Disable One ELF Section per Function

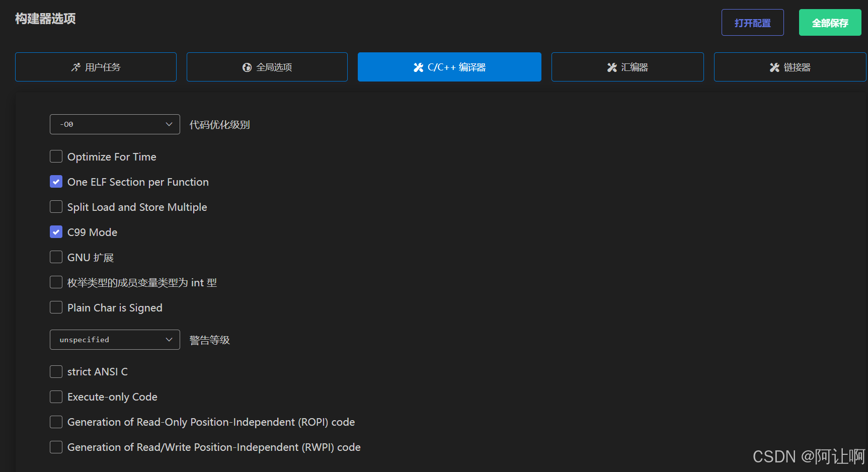click(56, 182)
